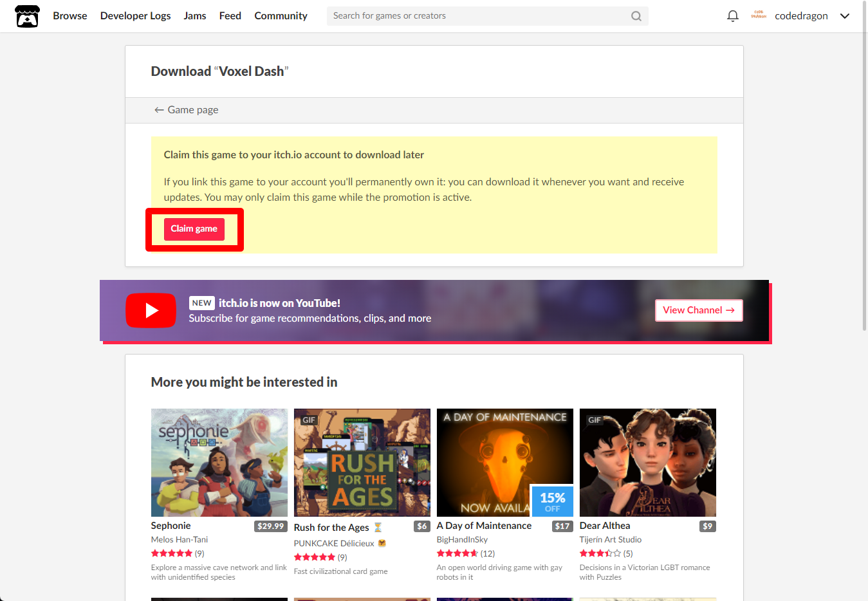
Task: Open the Community section
Action: [x=281, y=16]
